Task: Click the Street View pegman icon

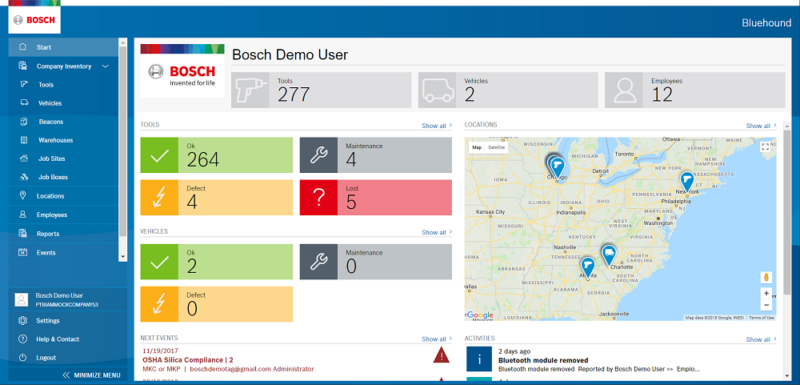Action: (766, 277)
